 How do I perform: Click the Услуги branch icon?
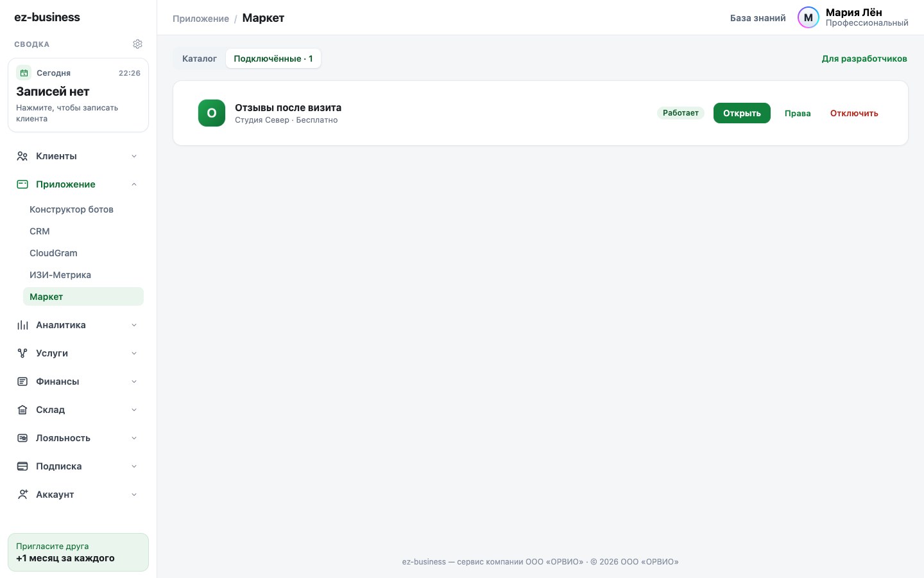[22, 353]
